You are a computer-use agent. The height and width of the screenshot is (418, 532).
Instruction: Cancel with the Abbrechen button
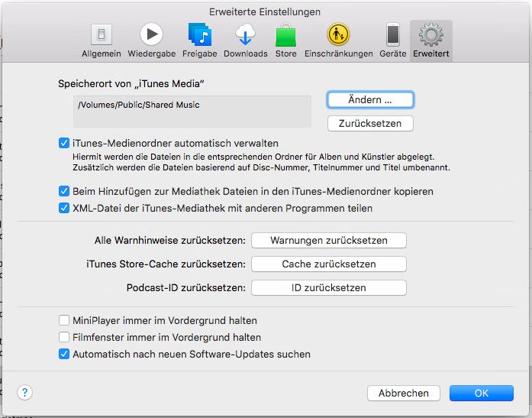(x=404, y=393)
